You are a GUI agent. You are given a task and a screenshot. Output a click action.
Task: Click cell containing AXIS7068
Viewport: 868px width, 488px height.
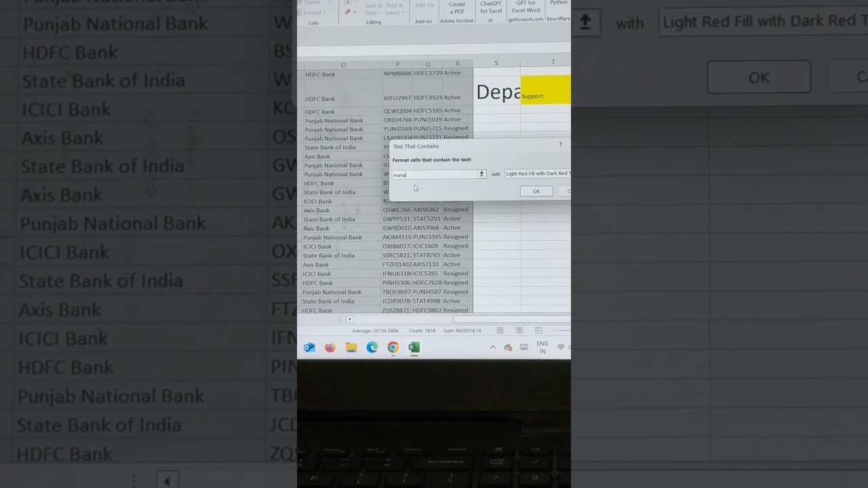tap(427, 228)
